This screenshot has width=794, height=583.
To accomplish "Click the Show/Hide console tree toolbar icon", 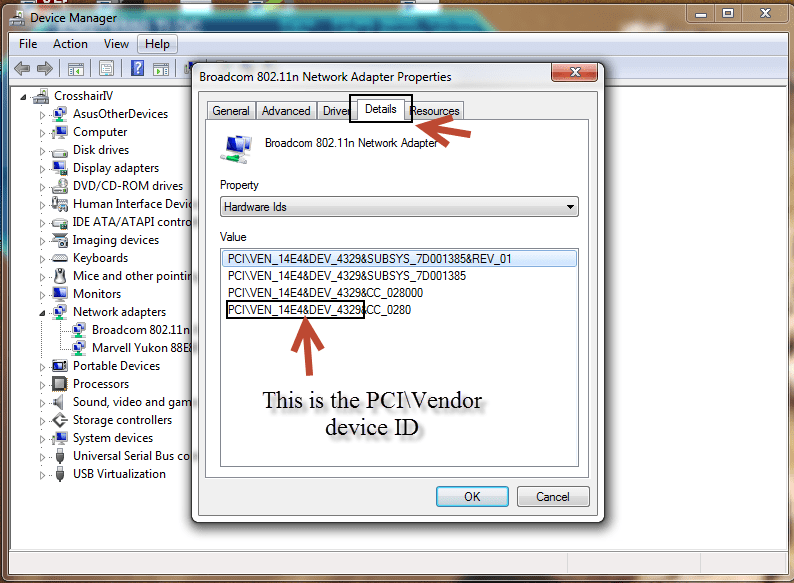I will [x=76, y=68].
